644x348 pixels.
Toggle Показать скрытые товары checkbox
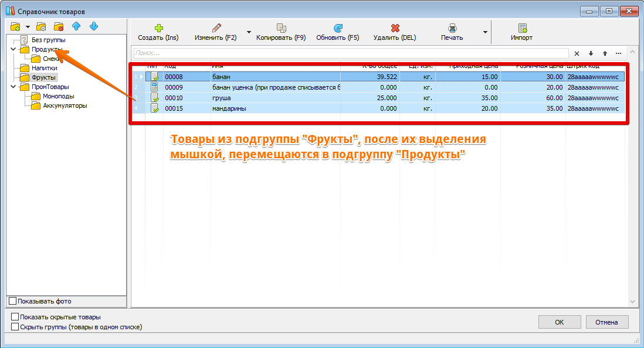[x=15, y=317]
